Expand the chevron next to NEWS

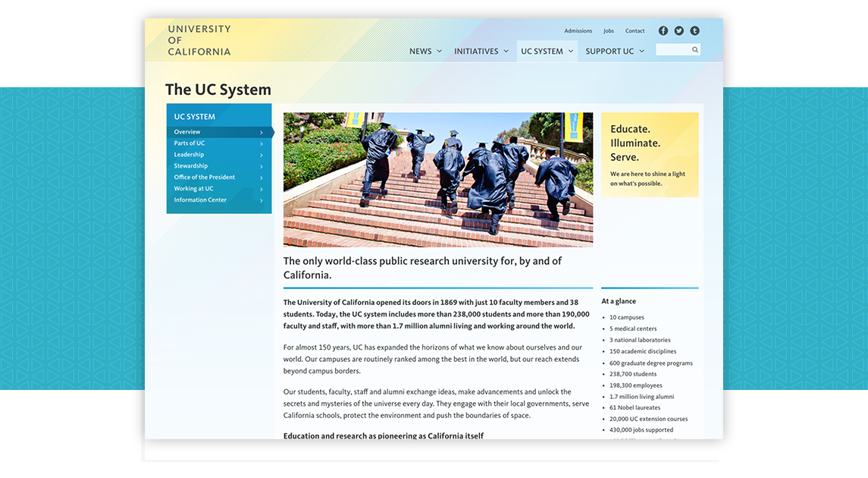pos(440,51)
